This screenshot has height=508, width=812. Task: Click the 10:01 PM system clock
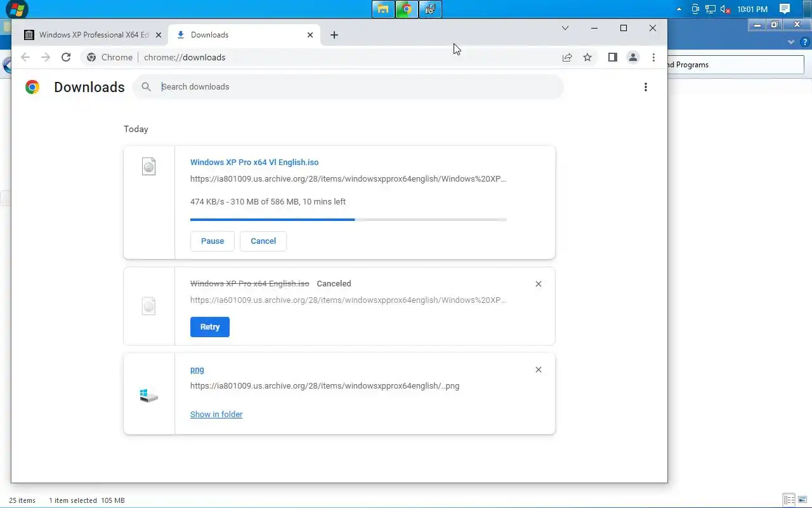tap(752, 10)
